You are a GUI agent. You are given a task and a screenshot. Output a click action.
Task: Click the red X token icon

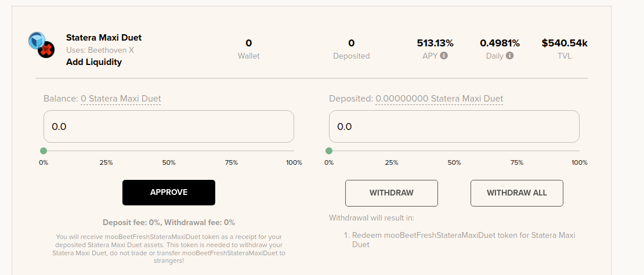46,50
